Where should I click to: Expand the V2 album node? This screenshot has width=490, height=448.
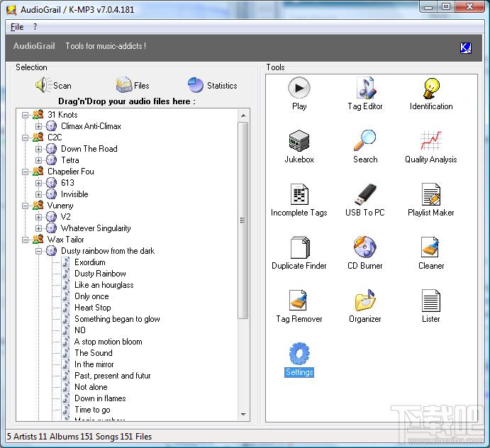click(x=38, y=217)
